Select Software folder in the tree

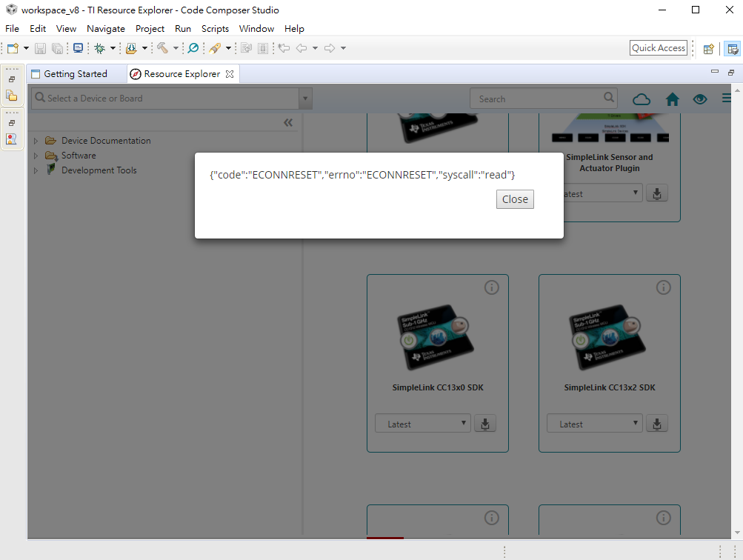[x=79, y=156]
